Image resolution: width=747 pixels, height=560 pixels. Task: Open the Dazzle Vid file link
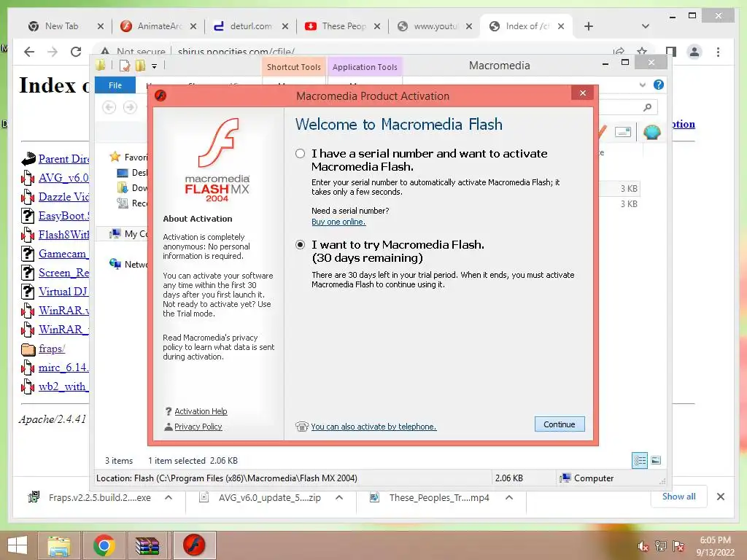click(64, 197)
